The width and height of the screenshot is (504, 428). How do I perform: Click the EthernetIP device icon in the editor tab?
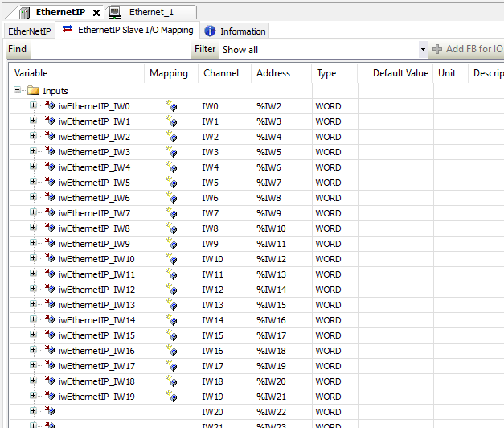tap(24, 13)
